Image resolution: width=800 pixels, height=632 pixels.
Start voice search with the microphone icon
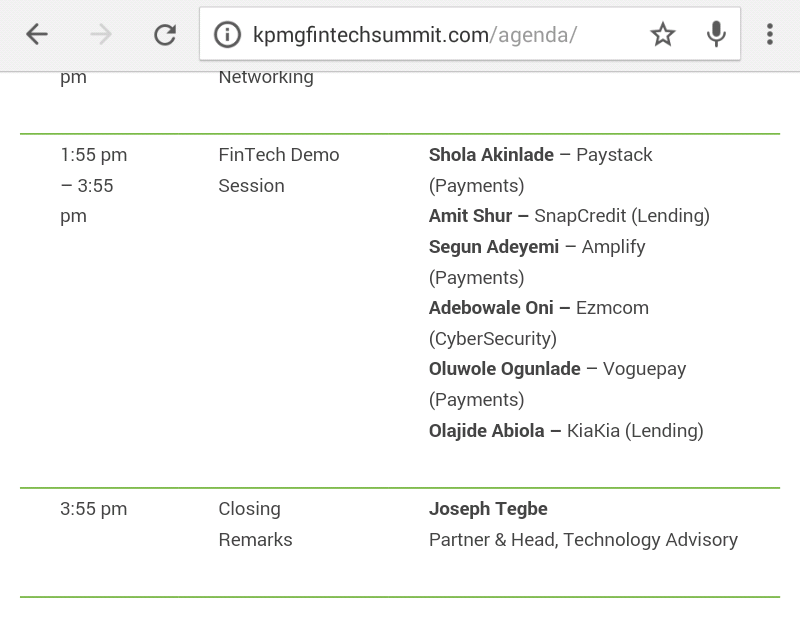pyautogui.click(x=716, y=34)
